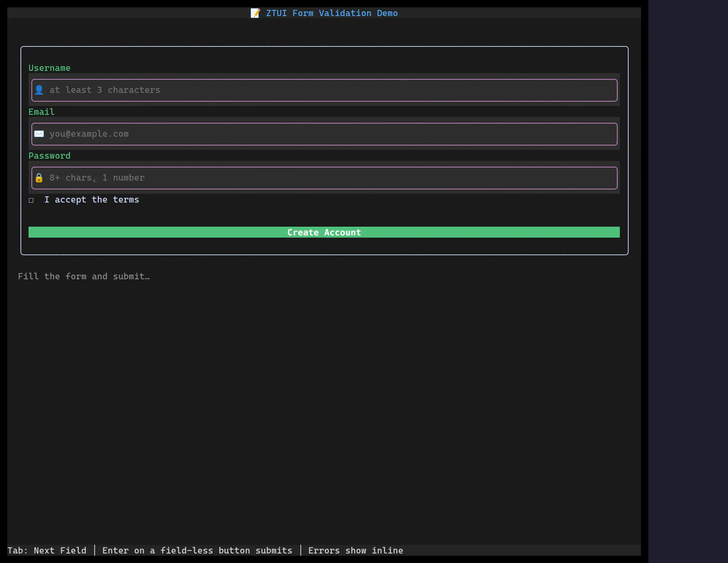This screenshot has height=563, width=728.
Task: Click 'Enter on a field-less button submits' hint
Action: click(197, 551)
